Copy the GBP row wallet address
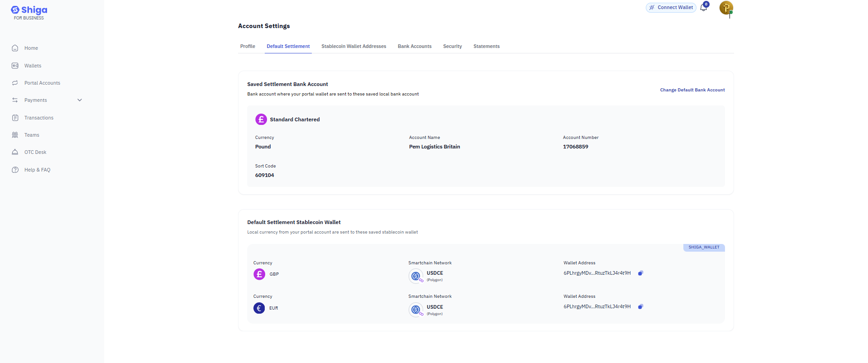The height and width of the screenshot is (363, 868). 640,273
